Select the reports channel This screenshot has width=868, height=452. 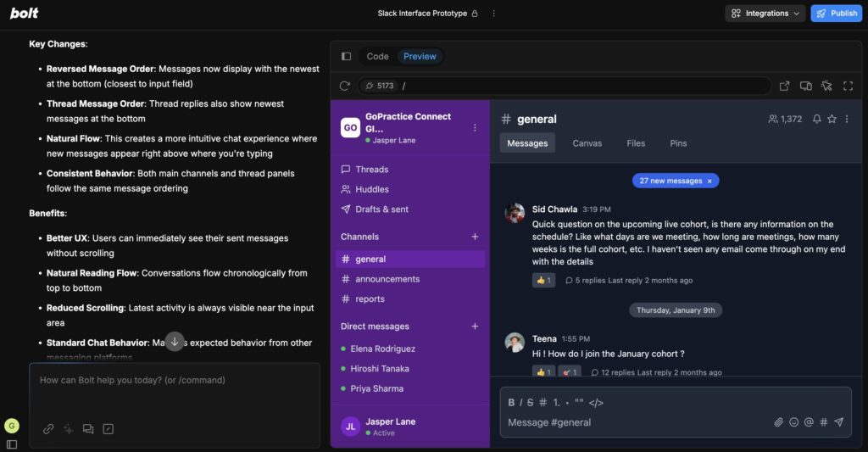point(410,299)
